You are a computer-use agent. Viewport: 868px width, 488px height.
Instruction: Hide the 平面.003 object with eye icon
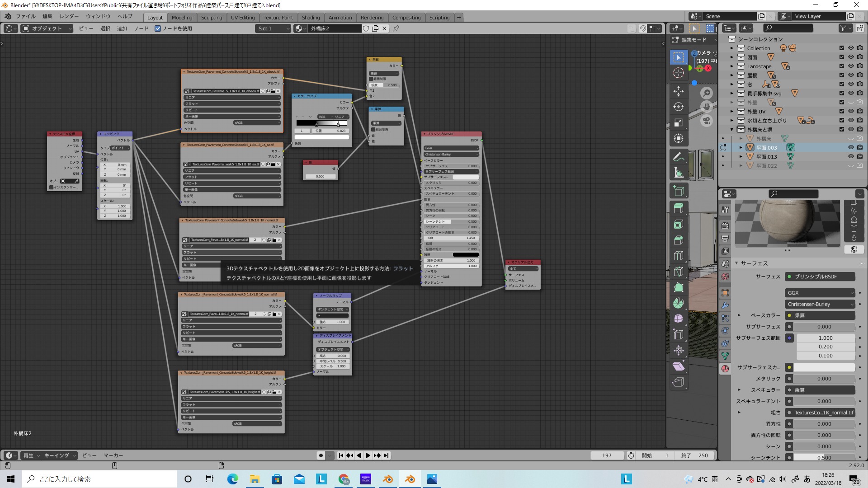(850, 148)
